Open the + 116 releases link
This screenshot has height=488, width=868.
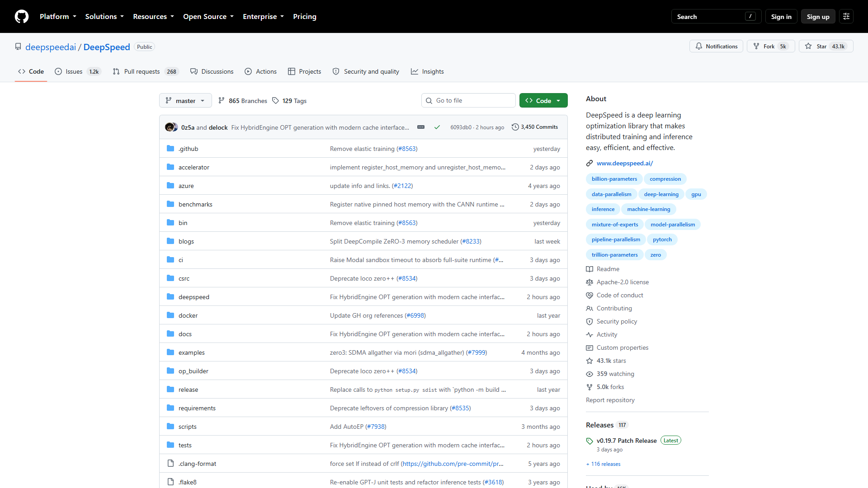(603, 464)
